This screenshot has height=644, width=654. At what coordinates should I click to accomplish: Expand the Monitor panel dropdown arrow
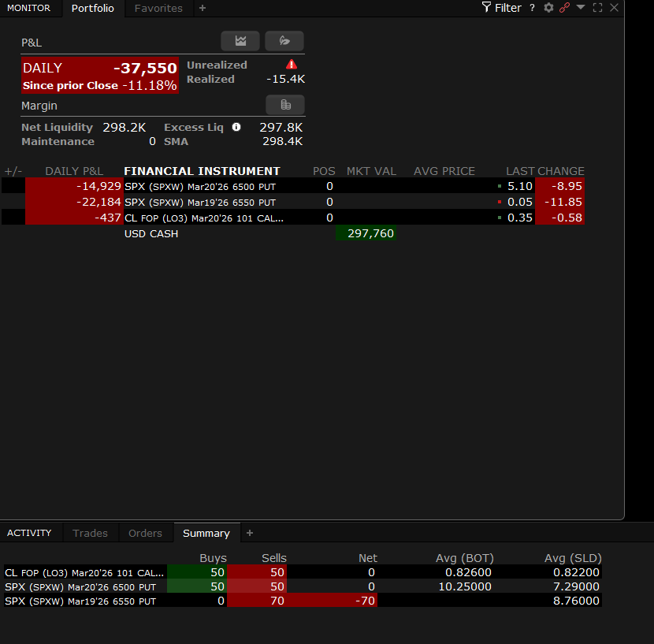click(x=581, y=6)
